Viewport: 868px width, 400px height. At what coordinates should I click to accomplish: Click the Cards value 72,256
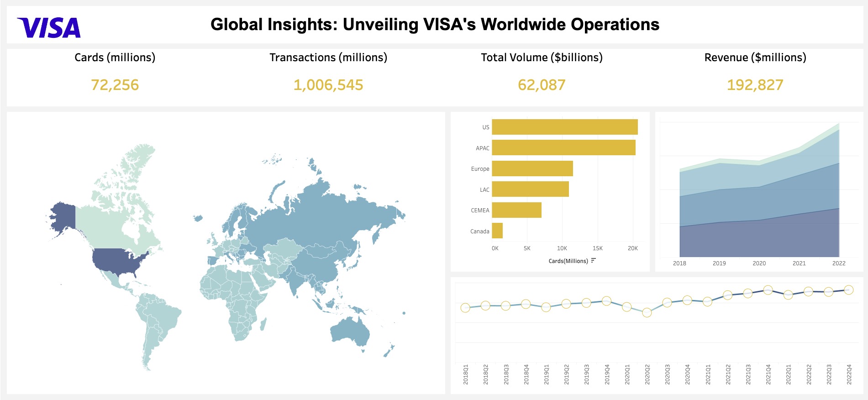[115, 85]
